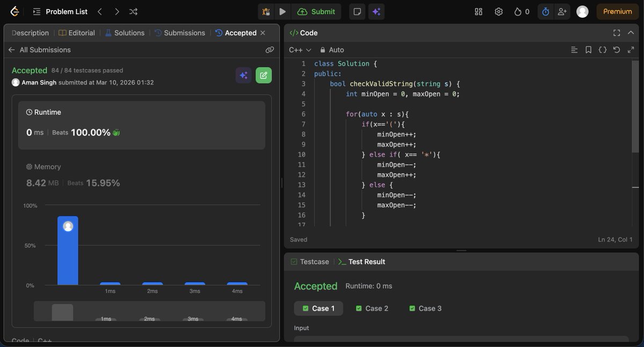Click the tallest 0ms runtime bar
644x347 pixels.
68,250
